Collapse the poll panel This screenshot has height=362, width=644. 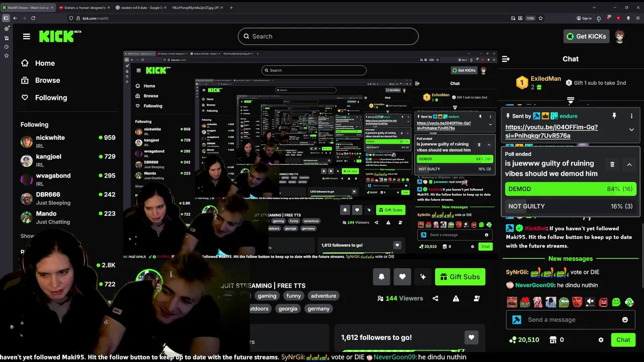(x=629, y=164)
